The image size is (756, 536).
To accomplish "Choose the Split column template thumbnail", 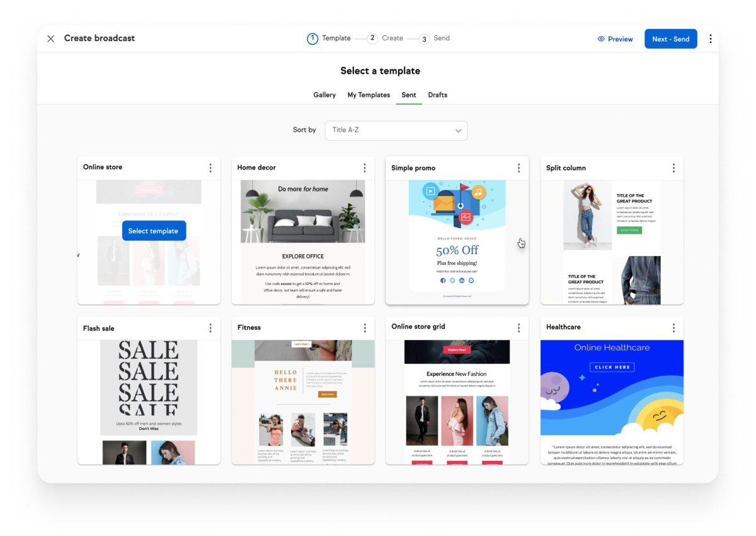I will pos(612,242).
